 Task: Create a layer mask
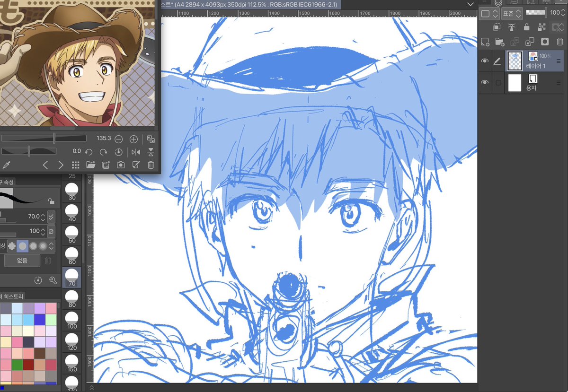[x=545, y=42]
